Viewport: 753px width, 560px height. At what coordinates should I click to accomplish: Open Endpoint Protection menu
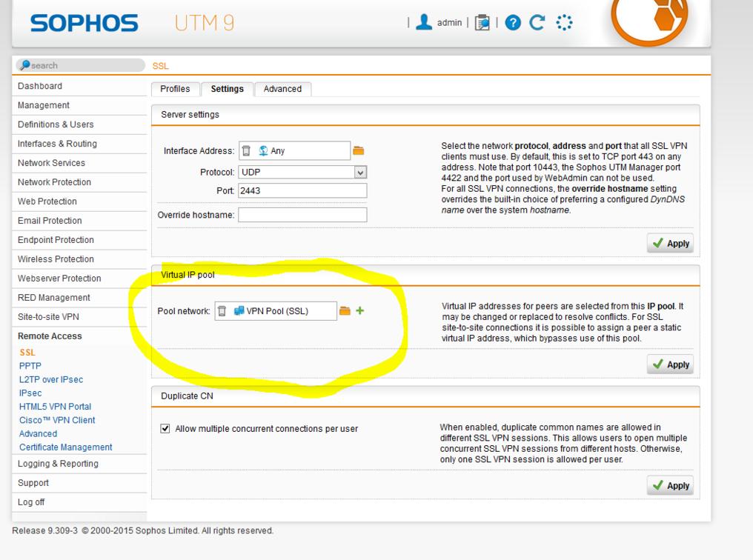(x=79, y=239)
